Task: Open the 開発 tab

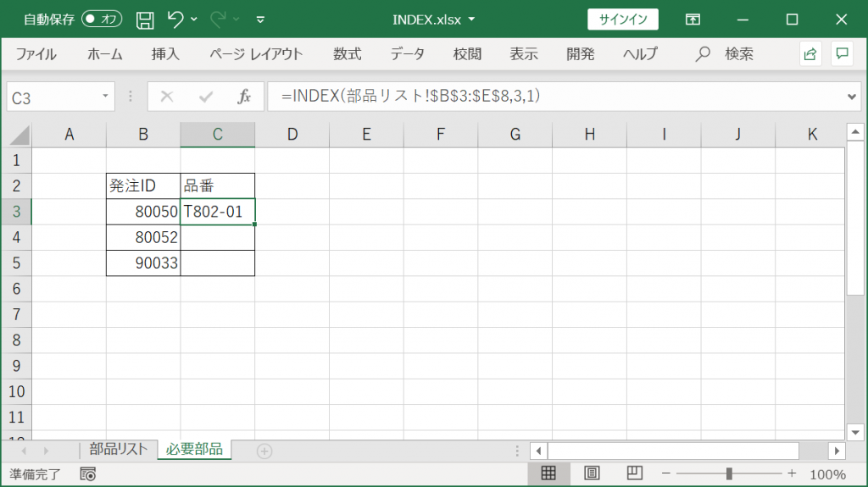Action: pyautogui.click(x=581, y=54)
